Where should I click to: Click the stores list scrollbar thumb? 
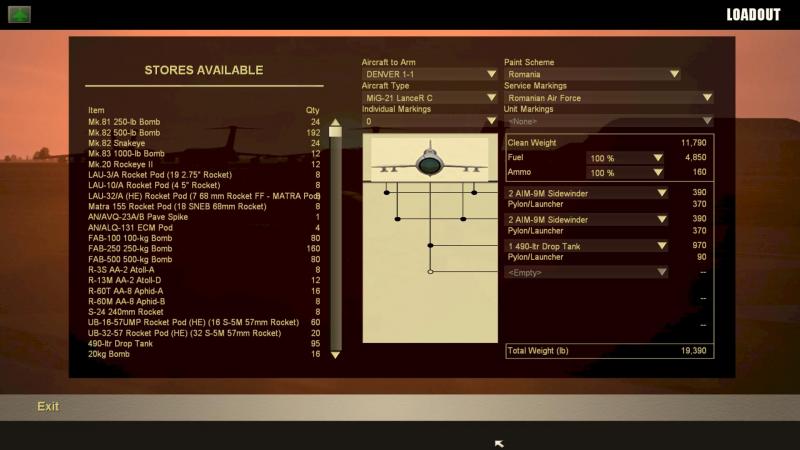(x=335, y=132)
